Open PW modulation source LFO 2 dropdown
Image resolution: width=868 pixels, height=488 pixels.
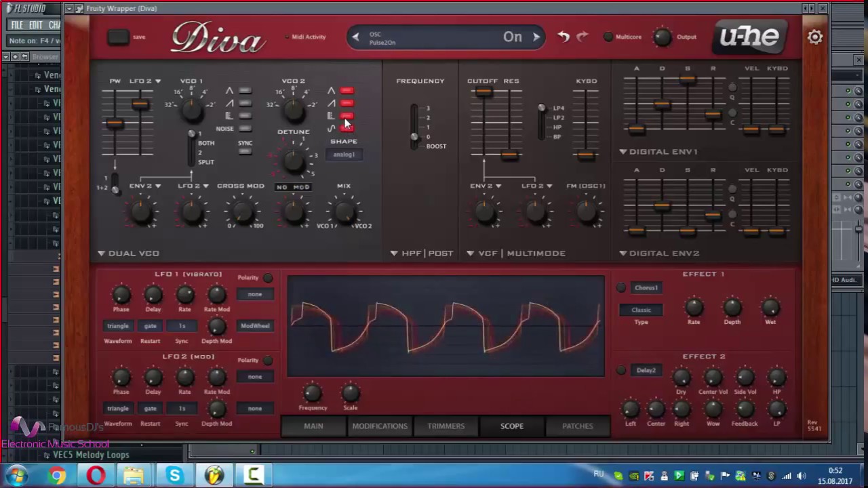click(145, 81)
